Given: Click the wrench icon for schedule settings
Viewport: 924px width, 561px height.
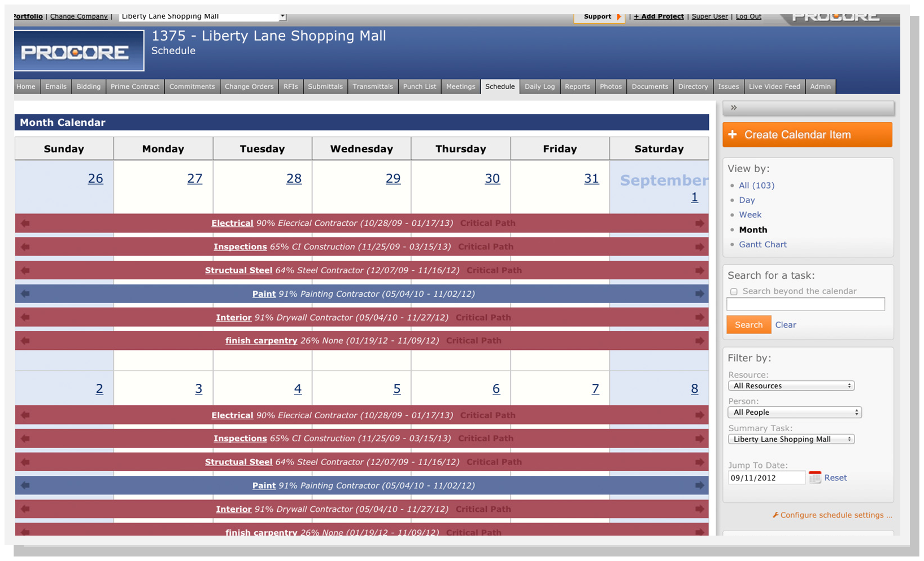Looking at the screenshot, I should pos(775,515).
